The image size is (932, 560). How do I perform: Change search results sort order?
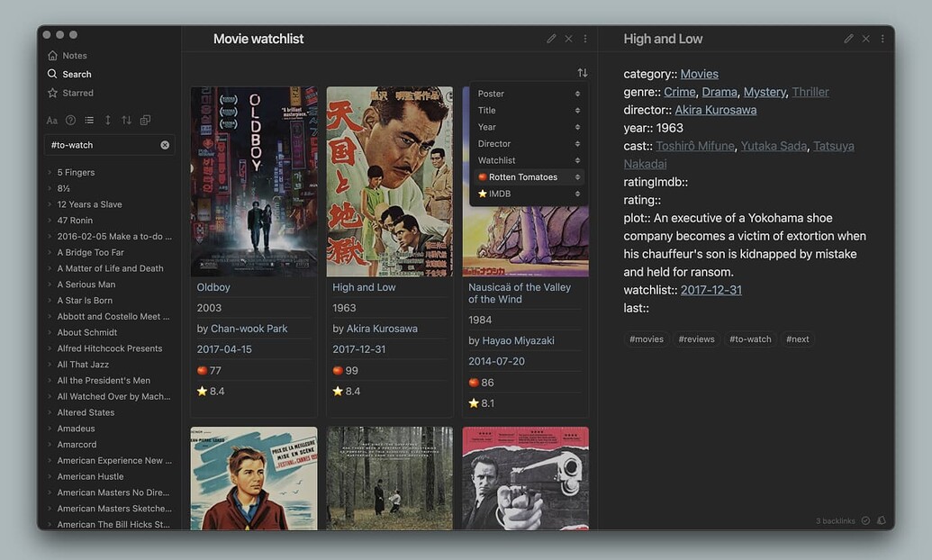tap(127, 120)
